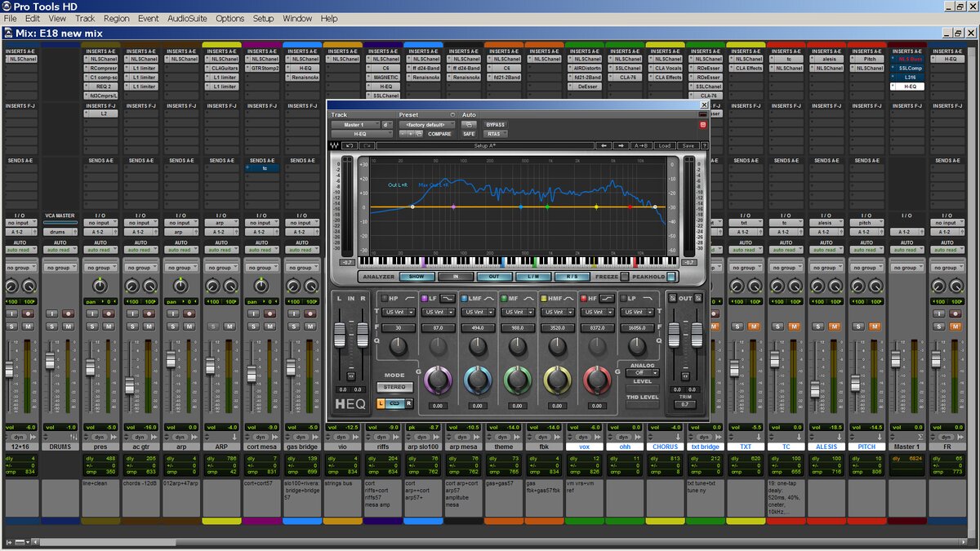The image size is (980, 551).
Task: Click the A→B copy button
Action: click(643, 145)
